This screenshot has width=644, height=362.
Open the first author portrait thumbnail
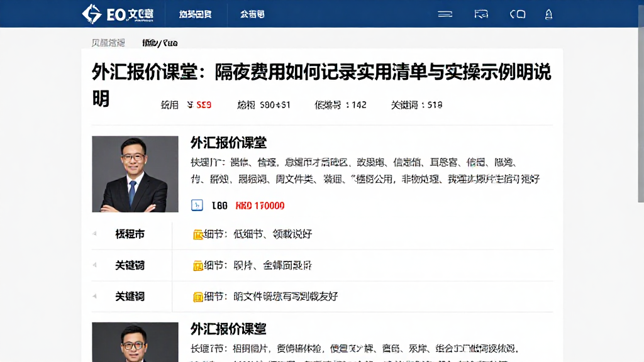click(x=135, y=174)
